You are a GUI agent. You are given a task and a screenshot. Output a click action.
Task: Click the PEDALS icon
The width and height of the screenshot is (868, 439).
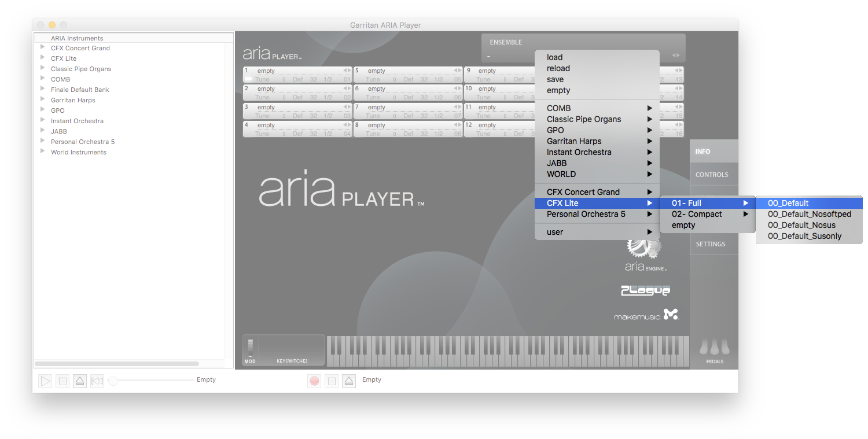point(714,347)
